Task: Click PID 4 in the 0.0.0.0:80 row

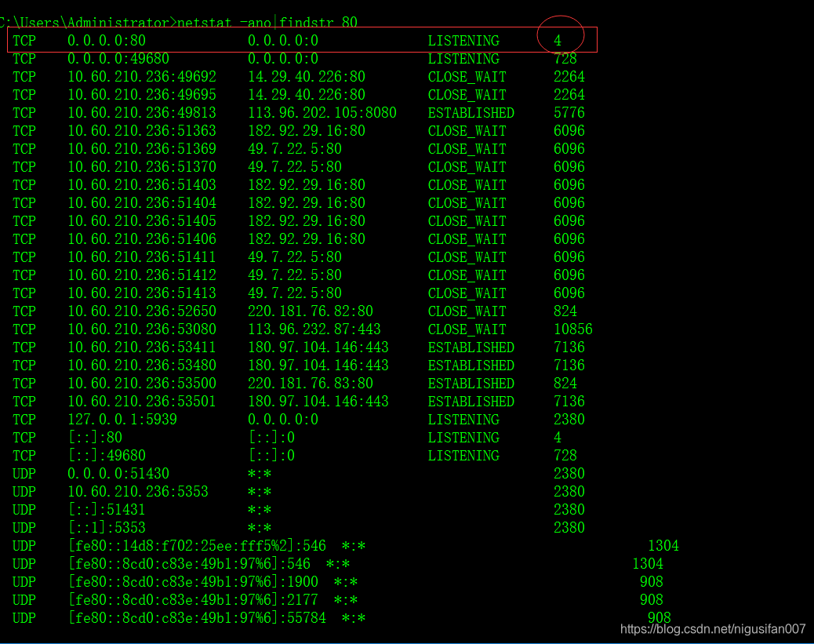Action: 558,41
